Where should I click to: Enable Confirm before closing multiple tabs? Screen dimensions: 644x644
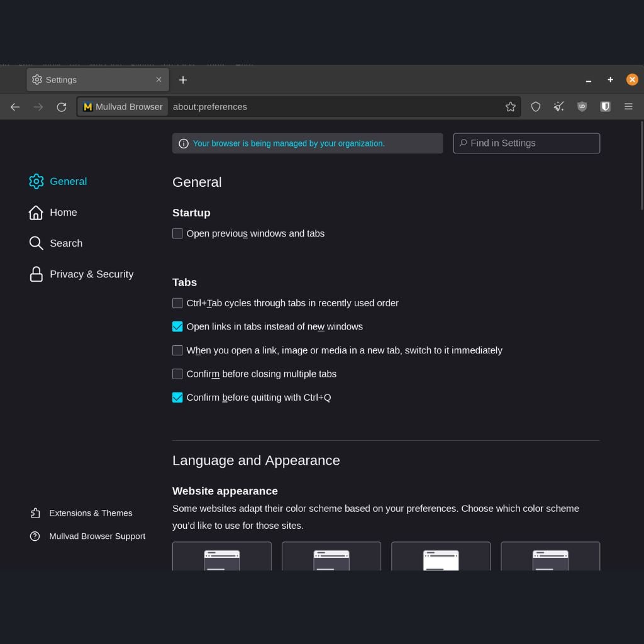click(177, 374)
